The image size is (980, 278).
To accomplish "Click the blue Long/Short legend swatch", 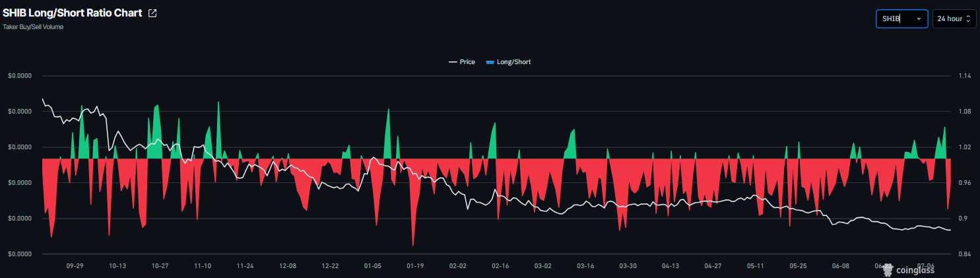I will 489,62.
